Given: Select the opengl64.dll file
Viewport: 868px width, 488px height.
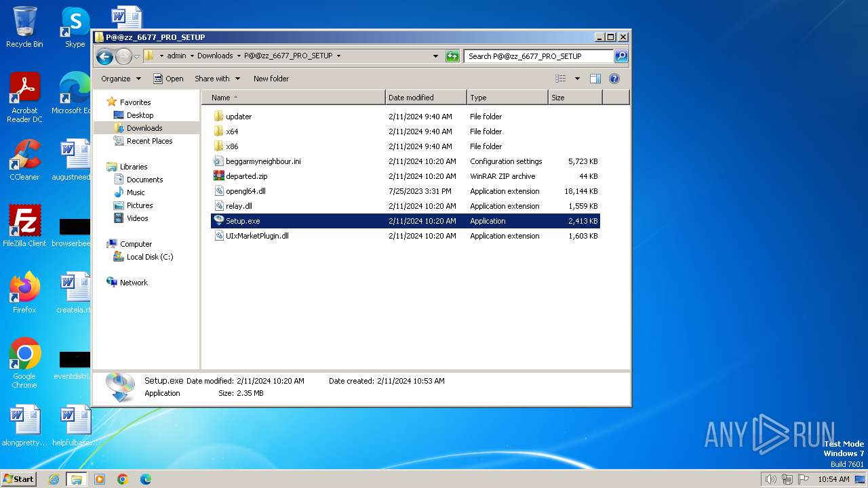Looking at the screenshot, I should (406, 191).
